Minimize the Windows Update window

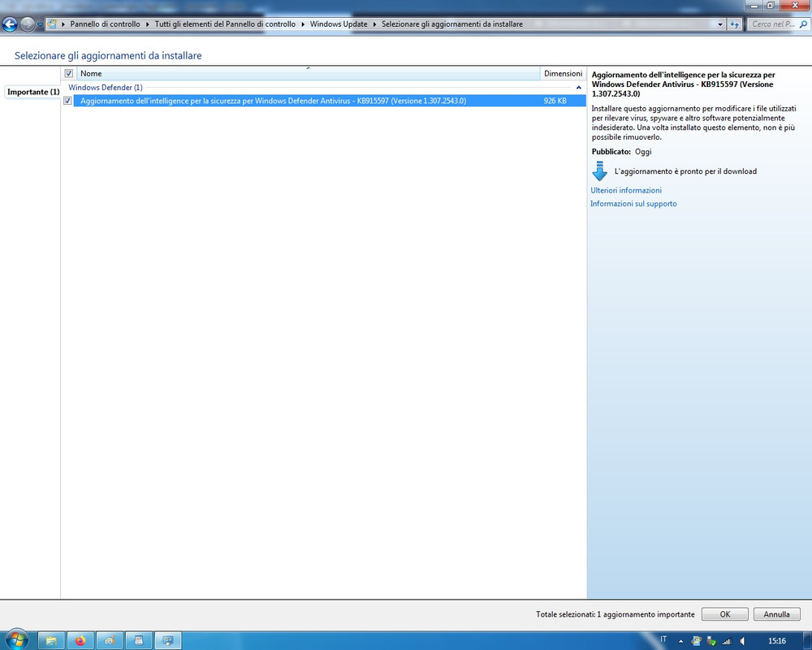(754, 5)
